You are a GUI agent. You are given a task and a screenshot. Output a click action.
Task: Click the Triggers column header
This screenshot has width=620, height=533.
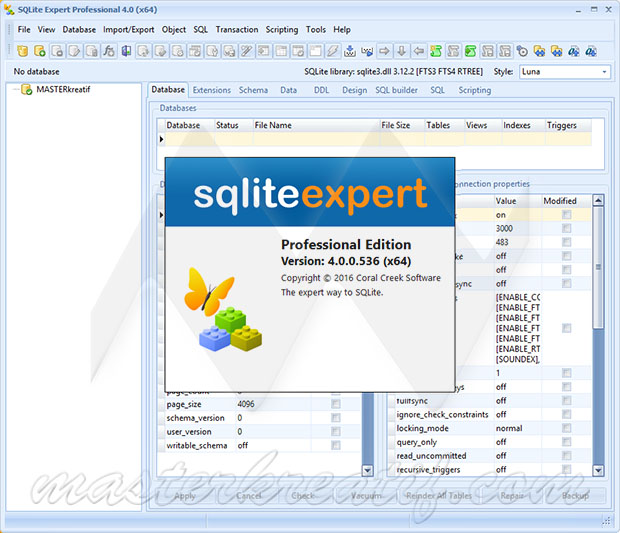[568, 125]
